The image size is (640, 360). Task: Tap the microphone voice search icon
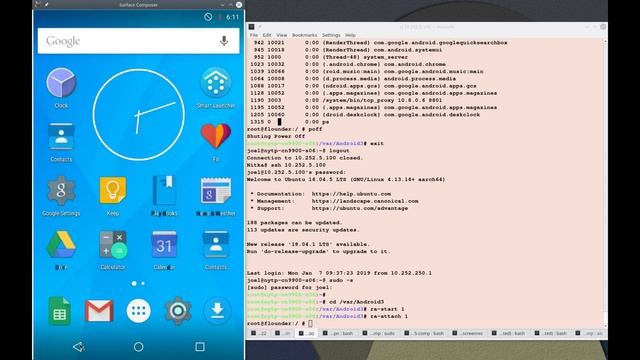(224, 41)
